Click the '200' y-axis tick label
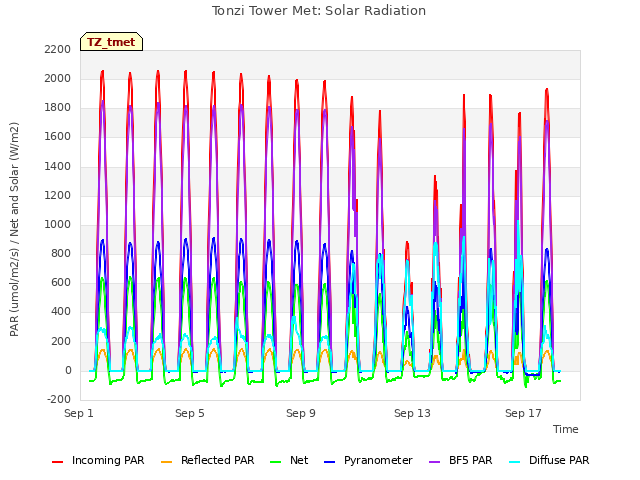 (x=61, y=341)
